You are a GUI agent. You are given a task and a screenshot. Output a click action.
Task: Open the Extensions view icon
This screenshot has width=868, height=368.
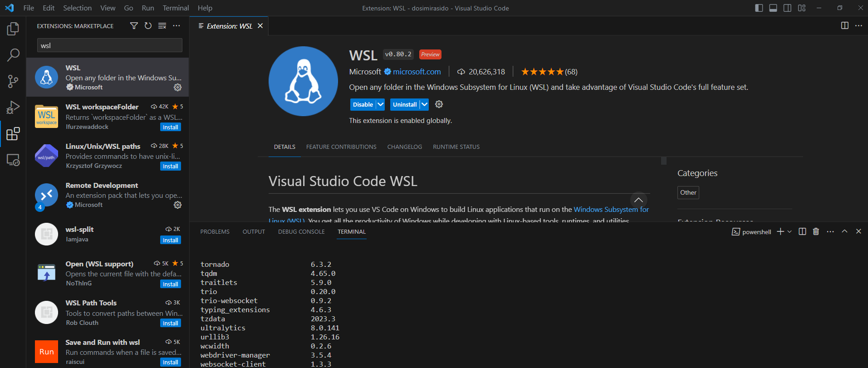[x=13, y=134]
